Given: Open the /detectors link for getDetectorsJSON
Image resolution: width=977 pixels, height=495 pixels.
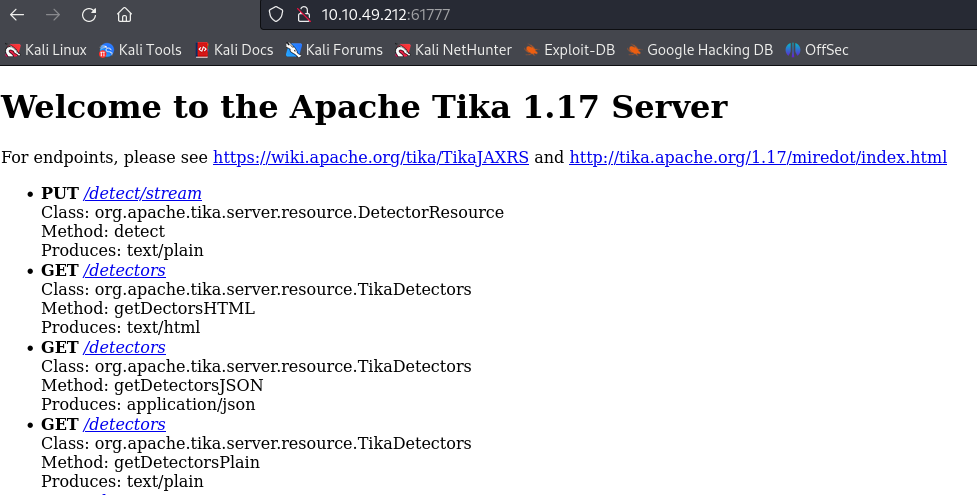Looking at the screenshot, I should (x=124, y=347).
